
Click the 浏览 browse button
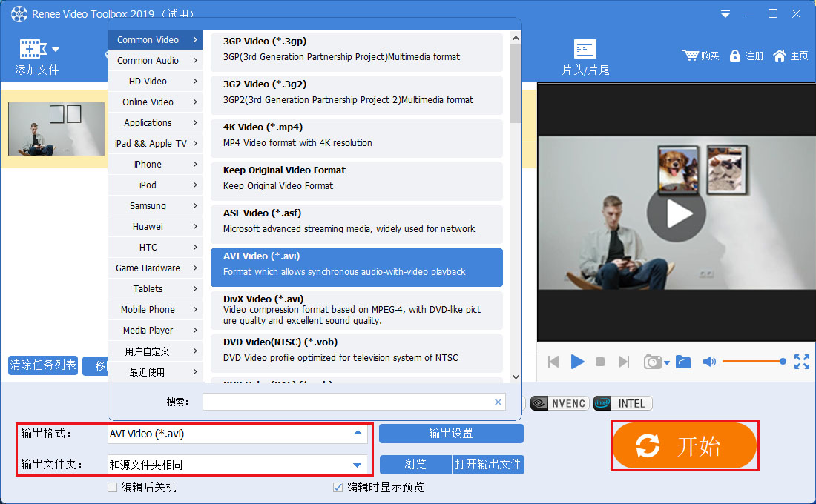[x=415, y=465]
